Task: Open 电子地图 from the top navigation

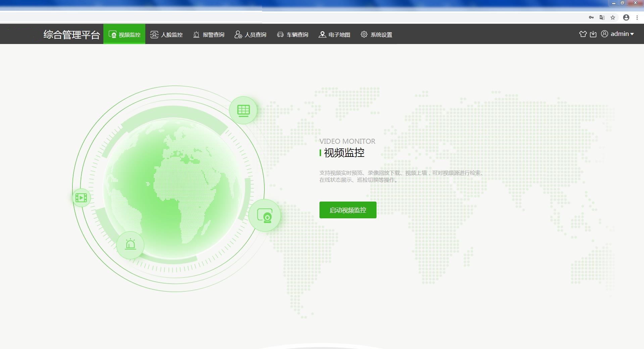Action: [334, 35]
